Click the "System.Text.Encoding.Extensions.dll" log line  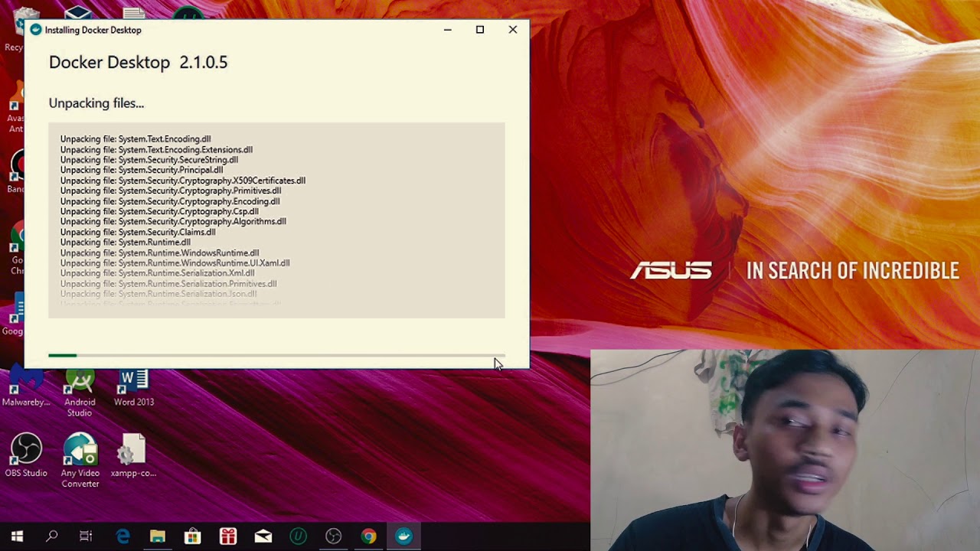pos(156,150)
